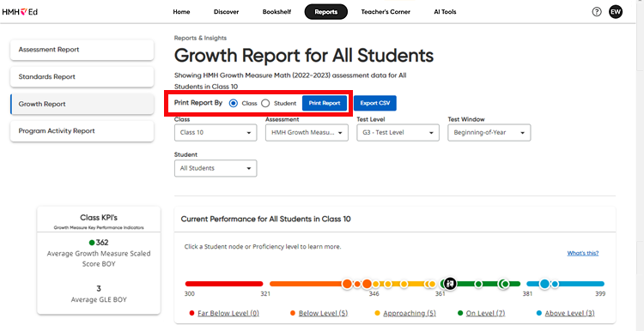644x331 pixels.
Task: Click the On Level (7) legend link
Action: click(x=485, y=313)
